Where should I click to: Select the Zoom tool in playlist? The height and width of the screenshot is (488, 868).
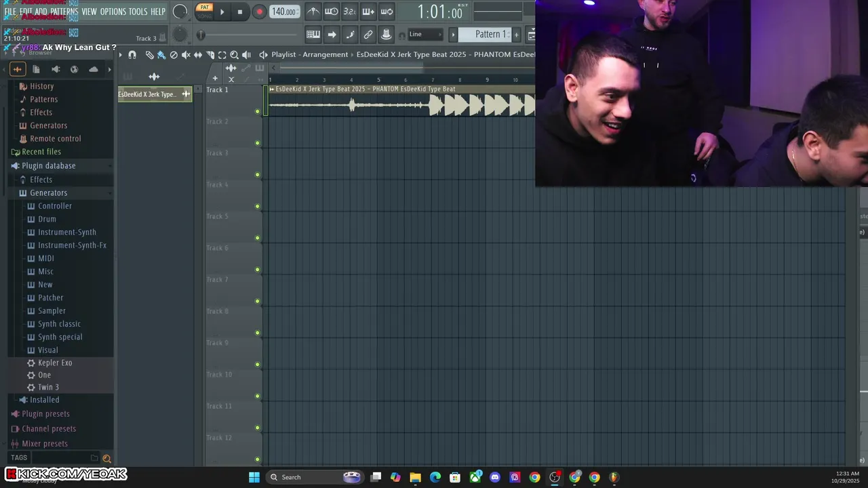coord(234,55)
